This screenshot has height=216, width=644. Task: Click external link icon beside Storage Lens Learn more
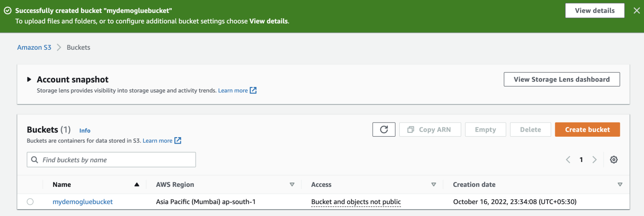coord(253,90)
